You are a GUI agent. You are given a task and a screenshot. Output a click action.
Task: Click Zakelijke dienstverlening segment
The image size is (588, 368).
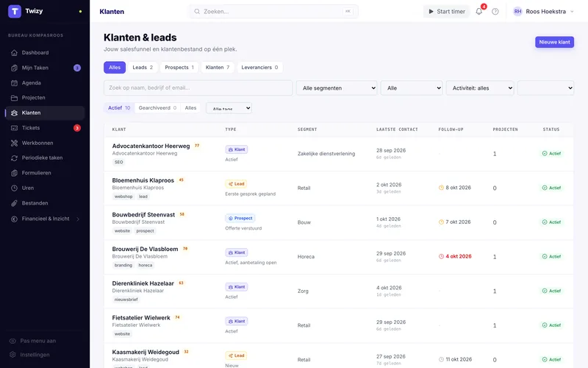pos(326,154)
